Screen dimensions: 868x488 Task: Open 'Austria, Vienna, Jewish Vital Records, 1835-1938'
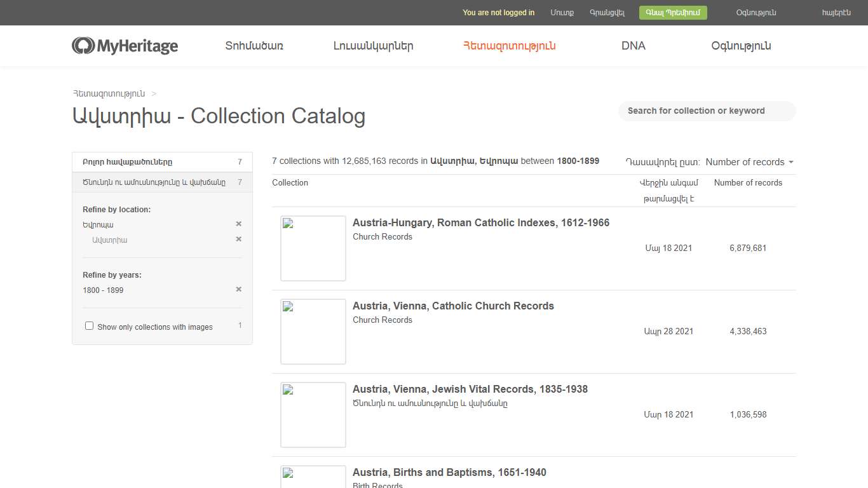[470, 389]
